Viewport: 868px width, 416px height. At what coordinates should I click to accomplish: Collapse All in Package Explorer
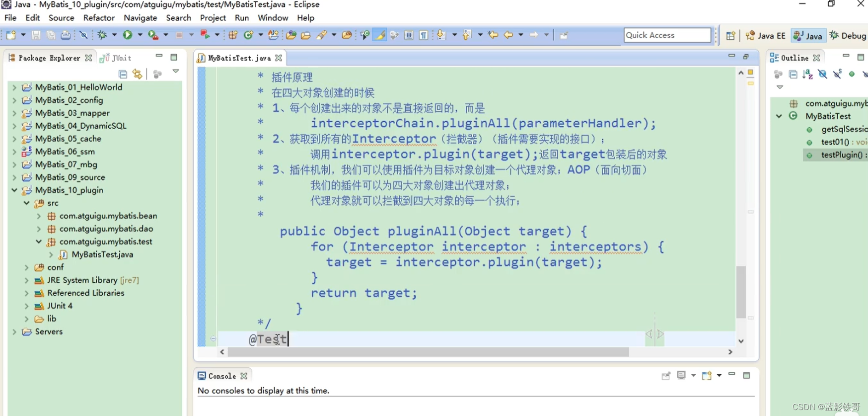click(123, 74)
